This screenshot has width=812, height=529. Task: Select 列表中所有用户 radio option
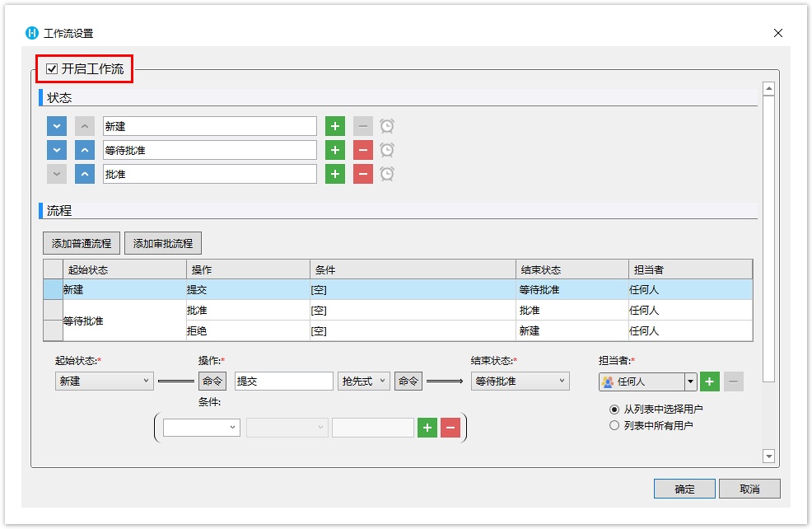[x=614, y=425]
